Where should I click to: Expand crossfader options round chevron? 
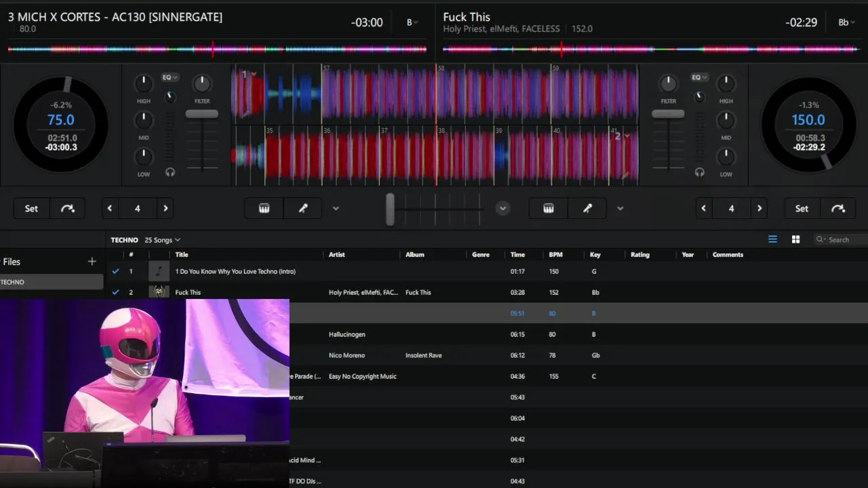502,208
